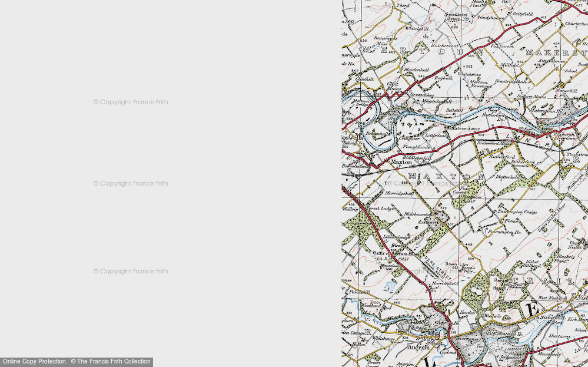This screenshot has width=588, height=367.
Task: Click the Manorhill label
Action: [x=566, y=91]
